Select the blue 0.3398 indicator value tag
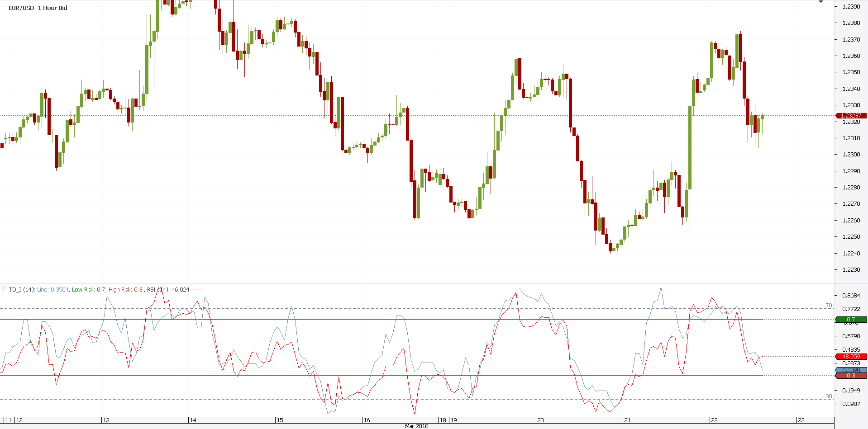 851,370
